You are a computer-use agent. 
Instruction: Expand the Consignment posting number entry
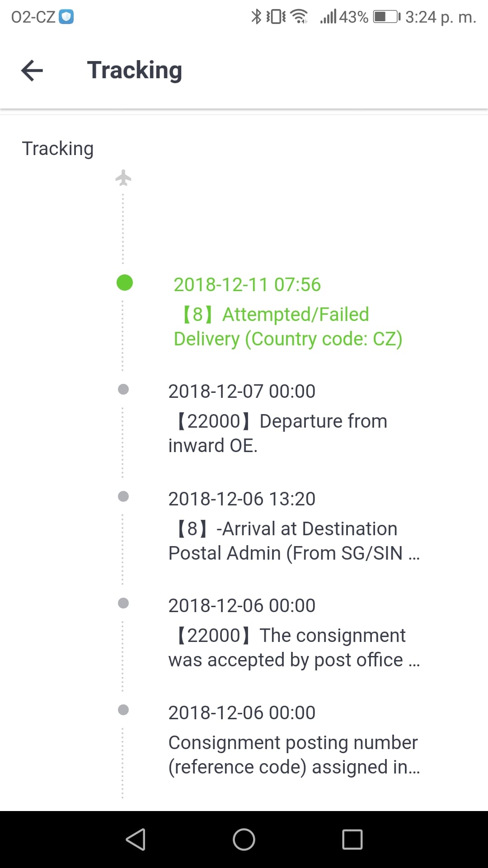click(294, 755)
